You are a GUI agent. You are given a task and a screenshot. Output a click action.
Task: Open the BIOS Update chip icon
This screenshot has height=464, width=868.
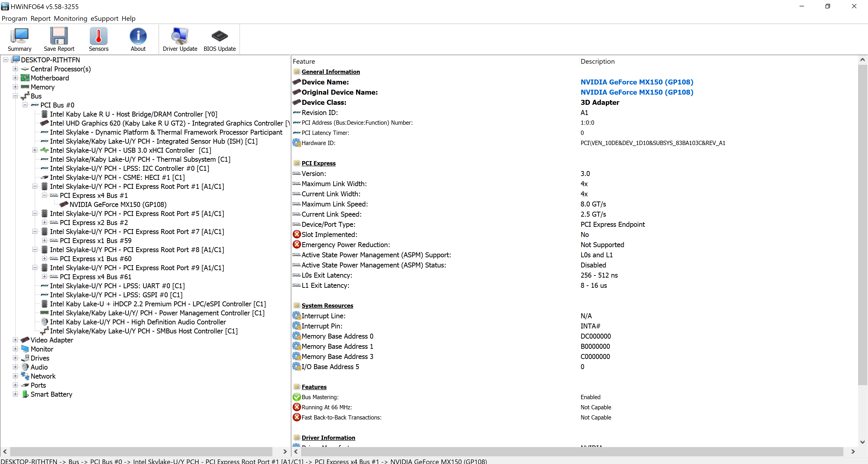point(220,40)
